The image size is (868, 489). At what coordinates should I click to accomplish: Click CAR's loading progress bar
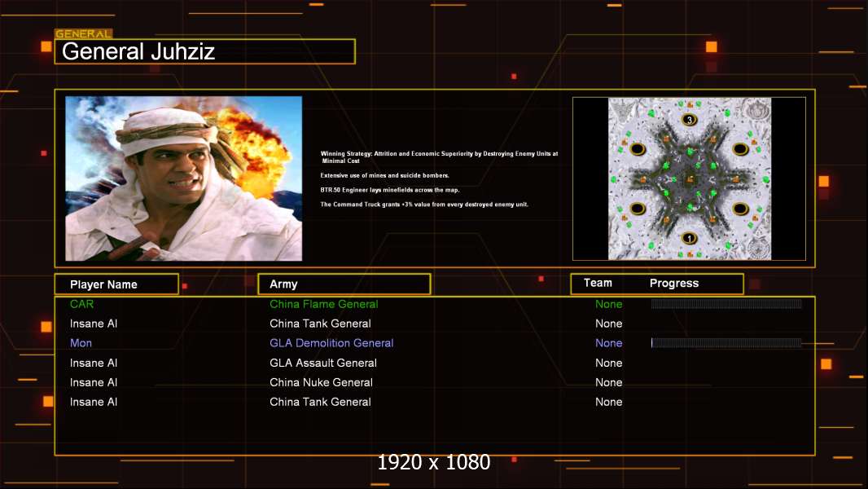(x=726, y=303)
